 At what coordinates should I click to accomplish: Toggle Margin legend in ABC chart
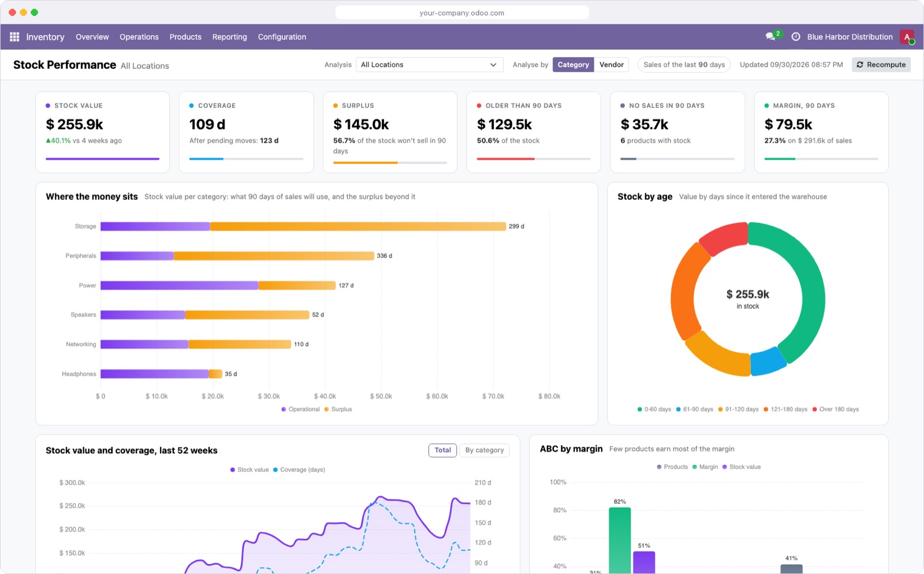tap(705, 467)
